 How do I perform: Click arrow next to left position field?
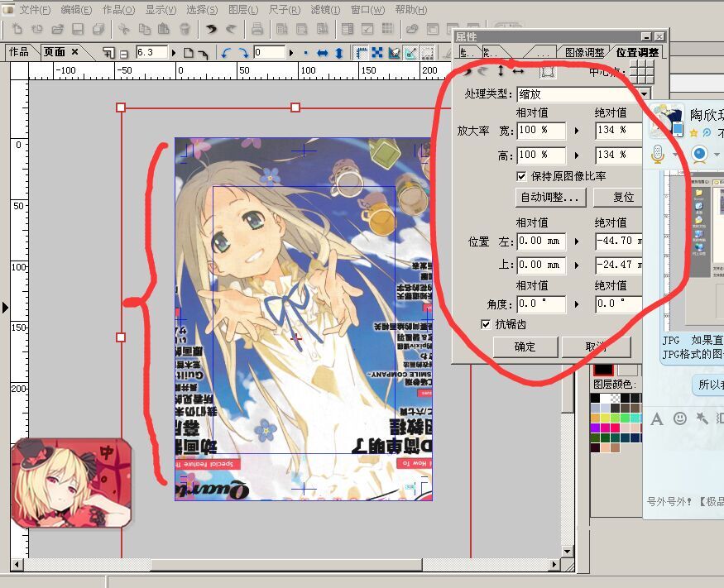tap(577, 241)
